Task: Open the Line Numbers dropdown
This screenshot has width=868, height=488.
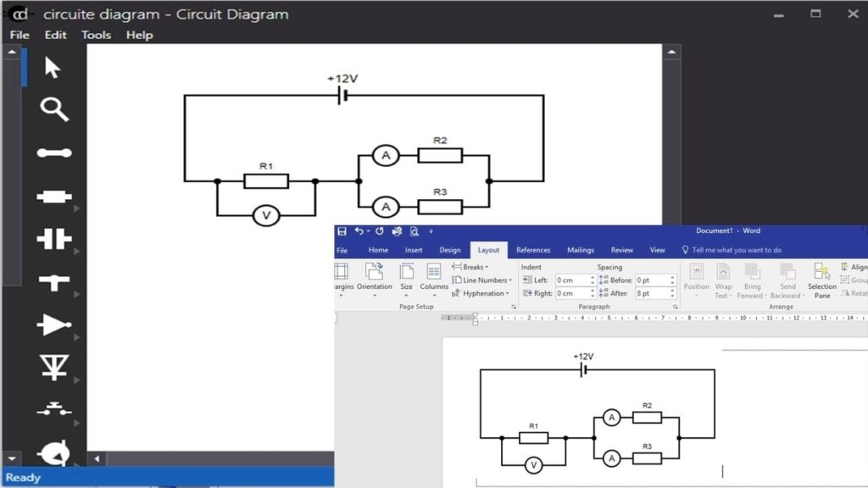Action: click(x=480, y=280)
